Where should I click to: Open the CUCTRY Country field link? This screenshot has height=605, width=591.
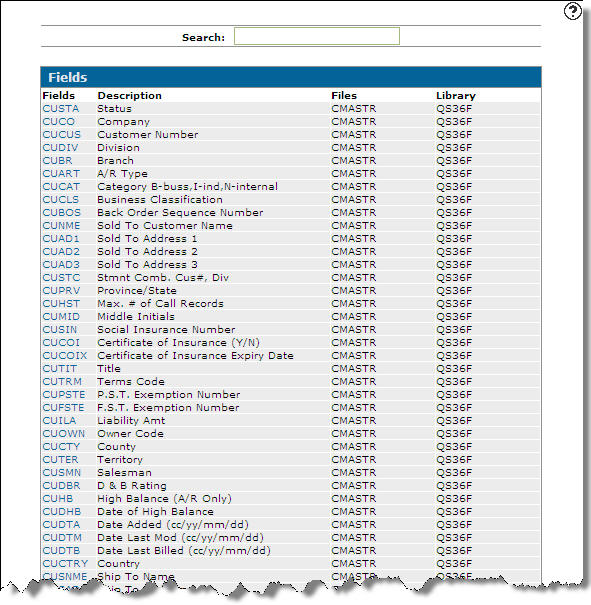pyautogui.click(x=65, y=564)
